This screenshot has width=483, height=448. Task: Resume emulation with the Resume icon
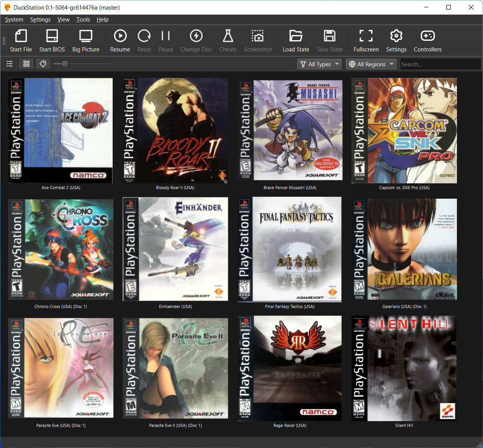(x=120, y=36)
